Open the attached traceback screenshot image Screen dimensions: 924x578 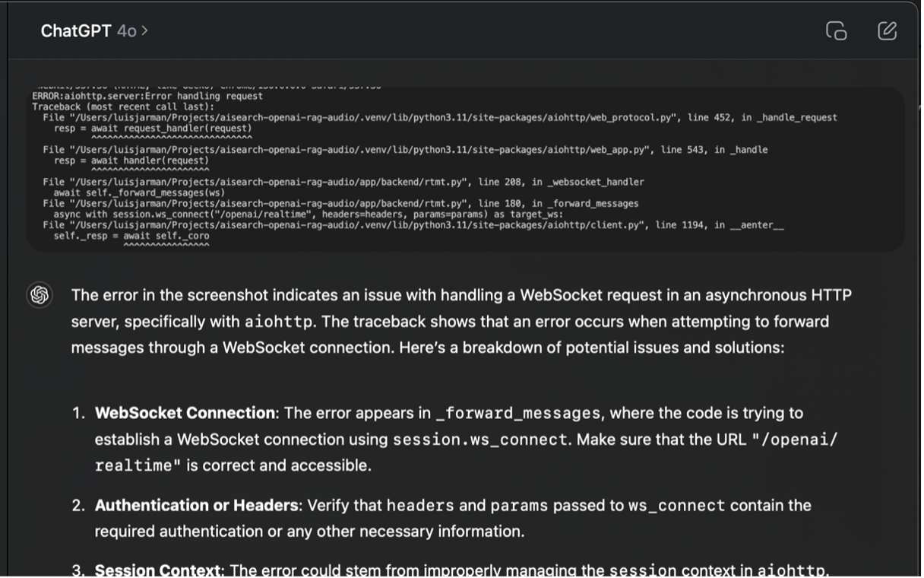pos(465,167)
